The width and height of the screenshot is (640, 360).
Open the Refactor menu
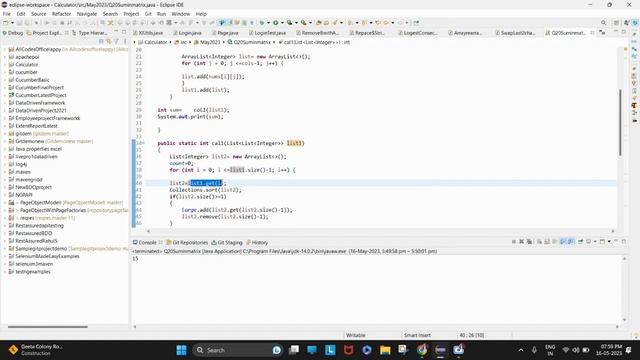click(x=61, y=14)
